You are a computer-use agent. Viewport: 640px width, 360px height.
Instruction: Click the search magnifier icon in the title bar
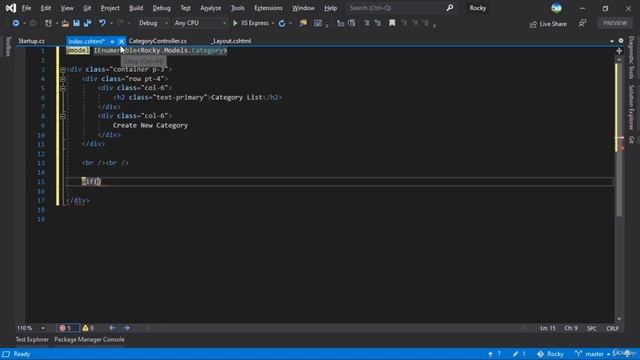[x=450, y=8]
